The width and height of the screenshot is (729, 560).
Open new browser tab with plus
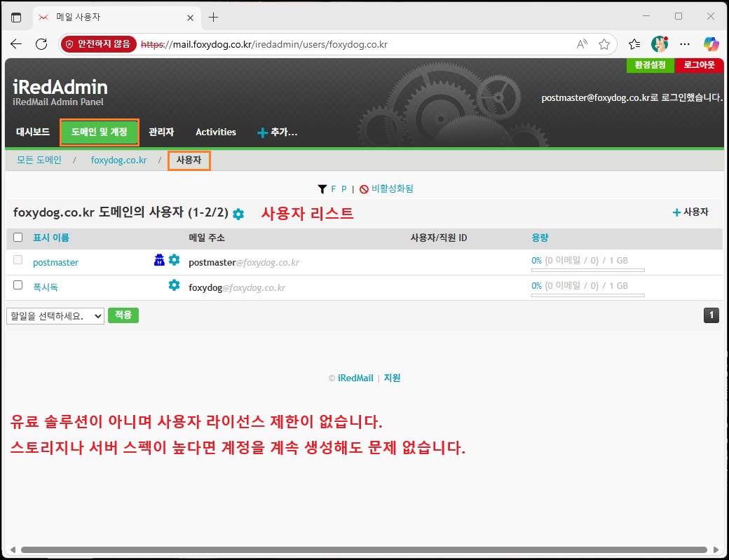click(x=213, y=18)
